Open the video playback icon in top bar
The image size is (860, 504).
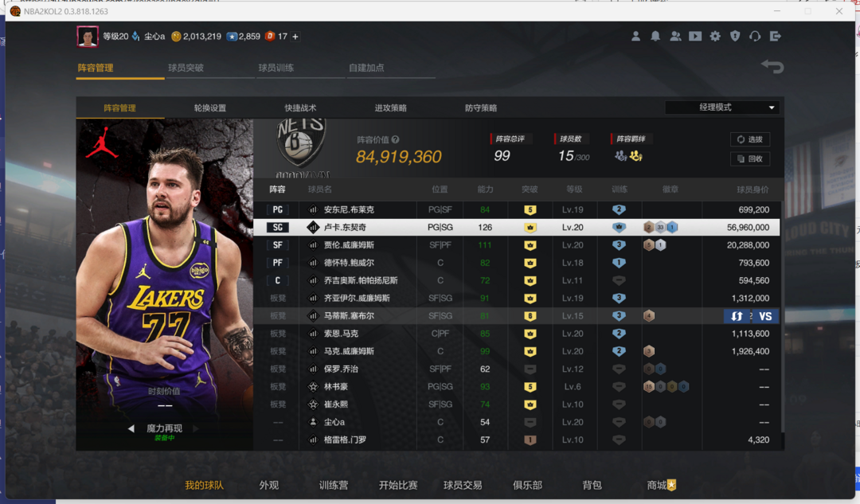(695, 36)
